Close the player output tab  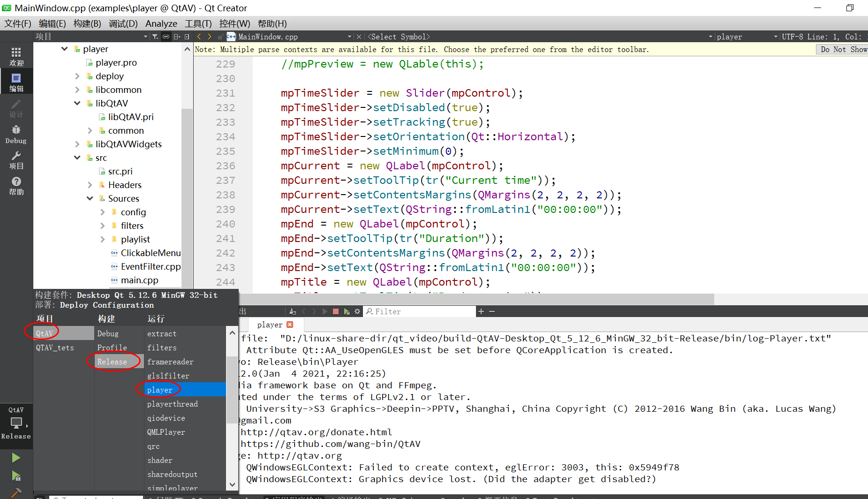(290, 325)
